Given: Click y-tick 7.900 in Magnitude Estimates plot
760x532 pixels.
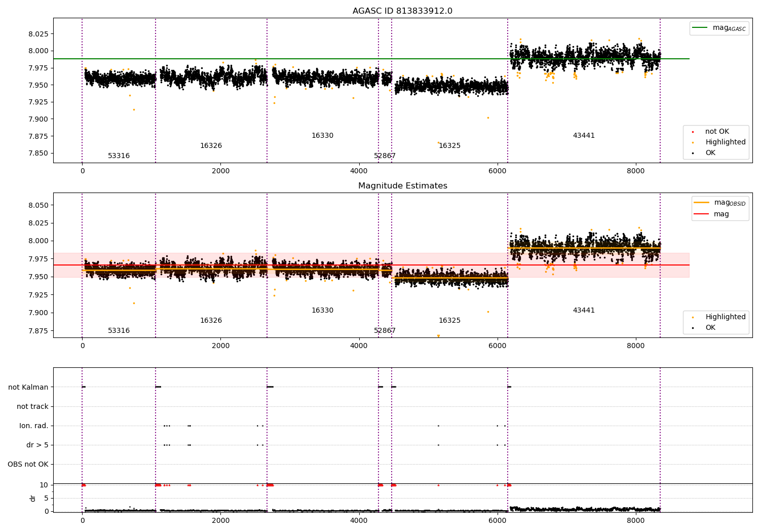Looking at the screenshot, I should tap(38, 313).
